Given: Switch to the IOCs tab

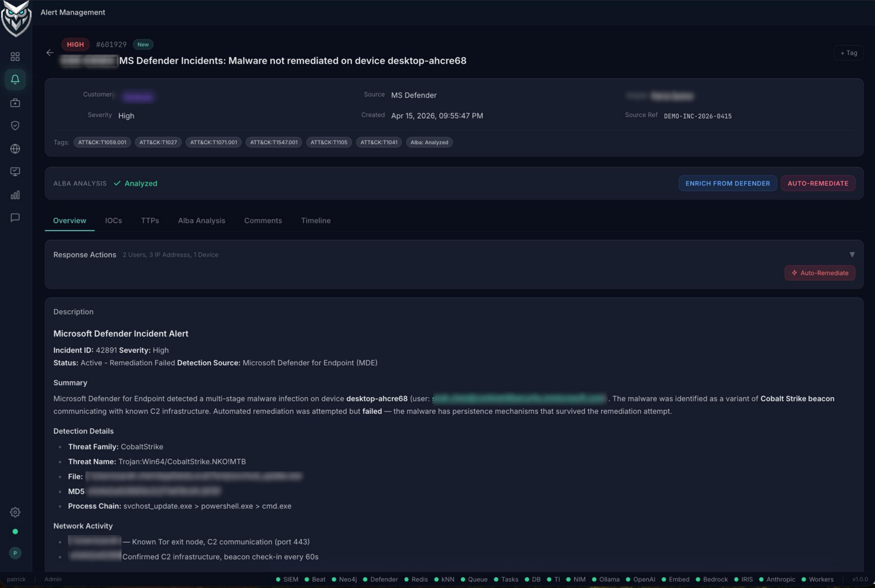Looking at the screenshot, I should 113,220.
